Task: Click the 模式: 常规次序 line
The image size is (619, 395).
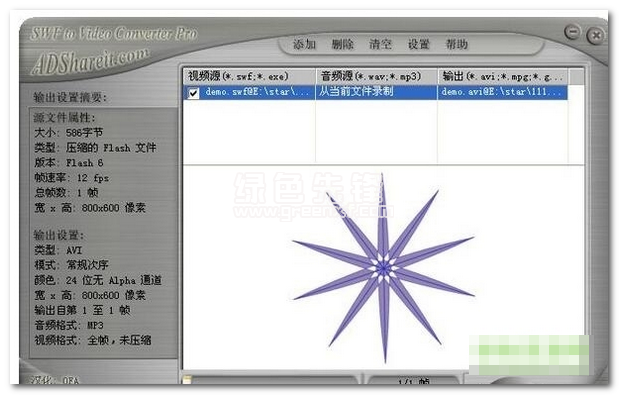Action: tap(71, 264)
